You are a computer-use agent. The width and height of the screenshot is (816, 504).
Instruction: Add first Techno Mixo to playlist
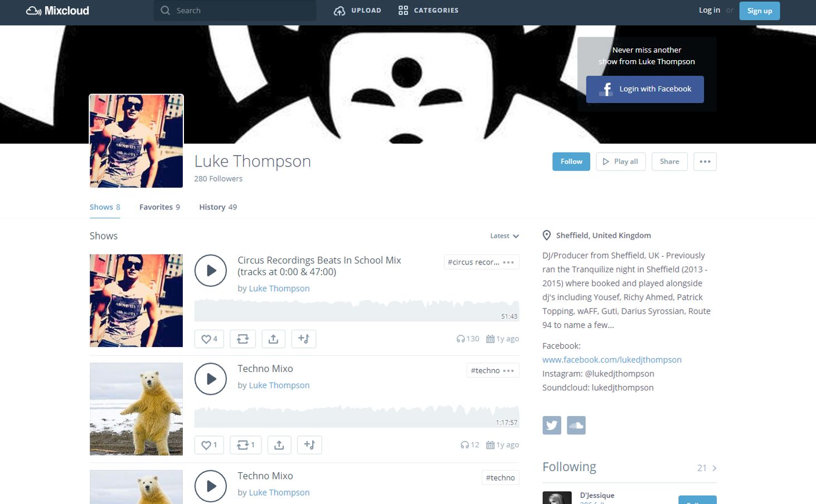click(x=309, y=445)
